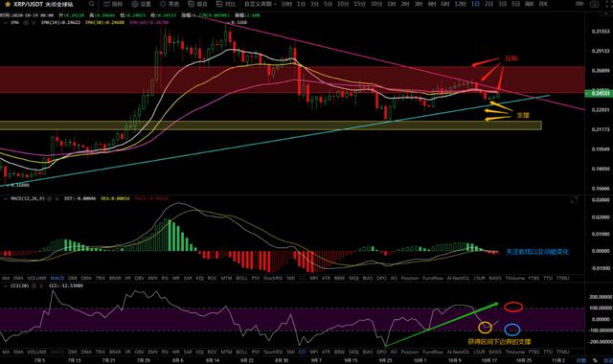Select the 12时 interval
This screenshot has width=613, height=364.
(x=461, y=4)
